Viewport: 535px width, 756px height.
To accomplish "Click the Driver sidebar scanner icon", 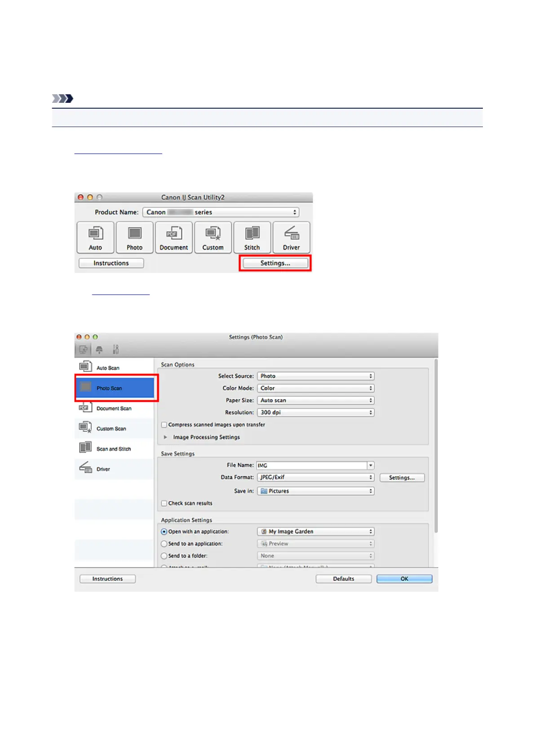I will [x=86, y=468].
